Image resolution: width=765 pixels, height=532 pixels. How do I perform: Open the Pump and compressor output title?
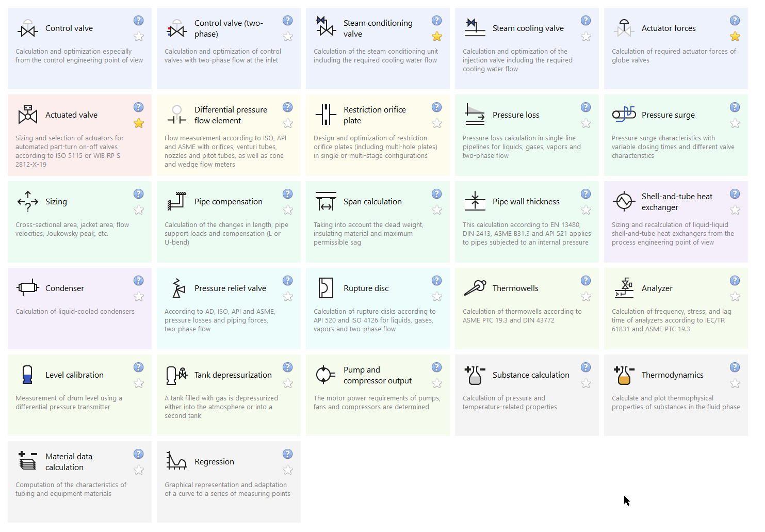pos(378,375)
